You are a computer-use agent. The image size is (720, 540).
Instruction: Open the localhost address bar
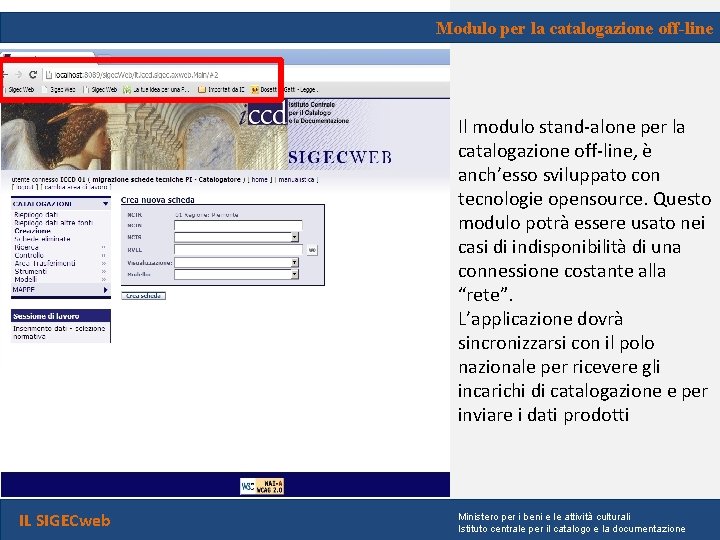161,75
